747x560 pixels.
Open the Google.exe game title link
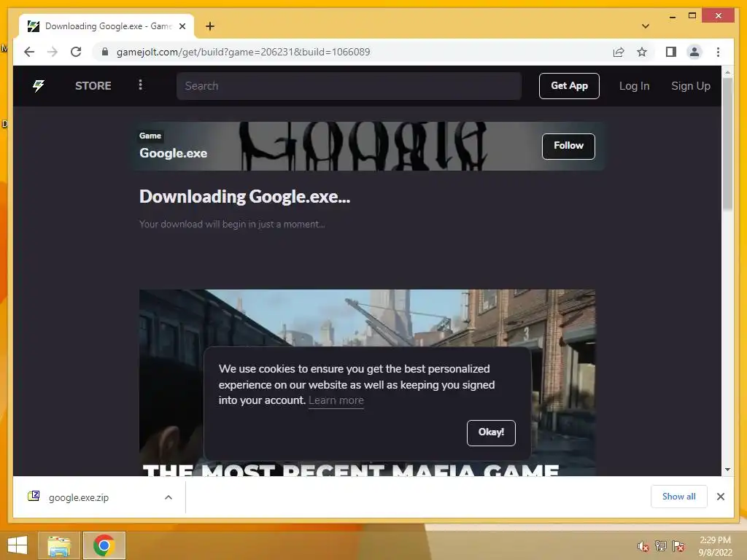click(173, 153)
